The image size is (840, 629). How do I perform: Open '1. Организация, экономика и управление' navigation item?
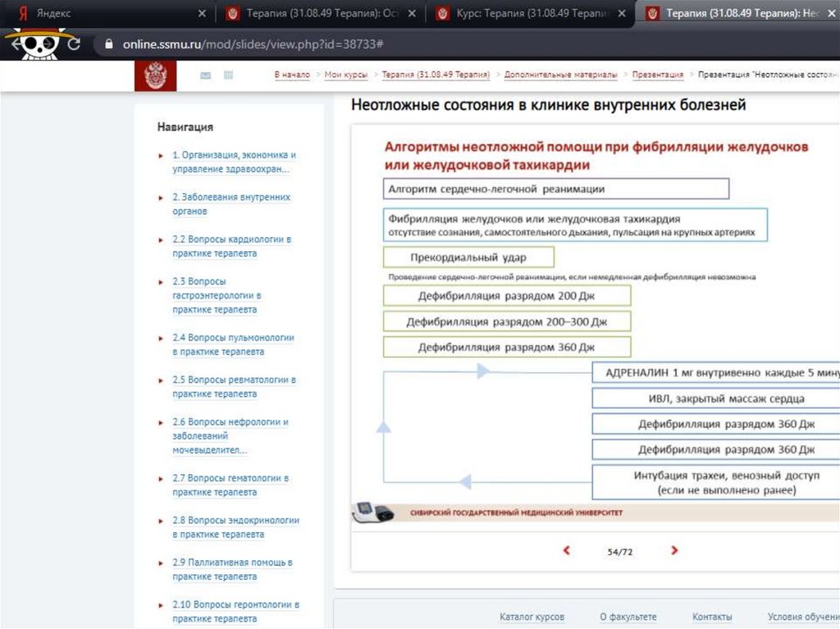tap(234, 162)
